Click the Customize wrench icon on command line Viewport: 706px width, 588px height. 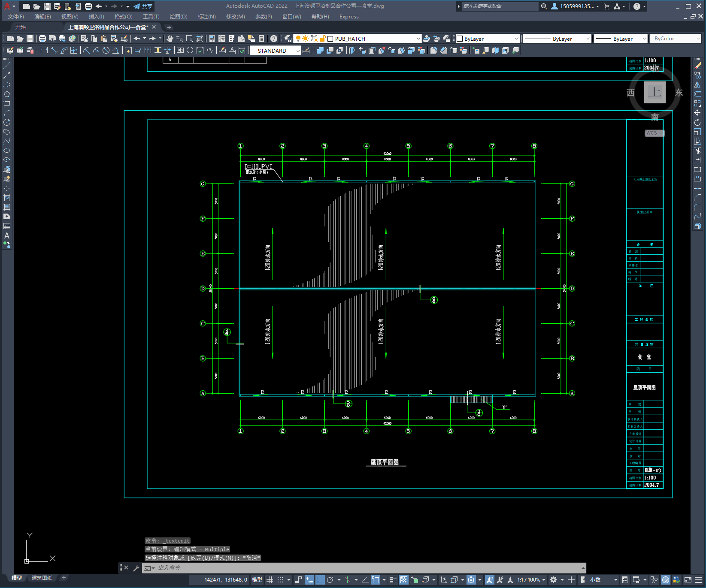[136, 568]
